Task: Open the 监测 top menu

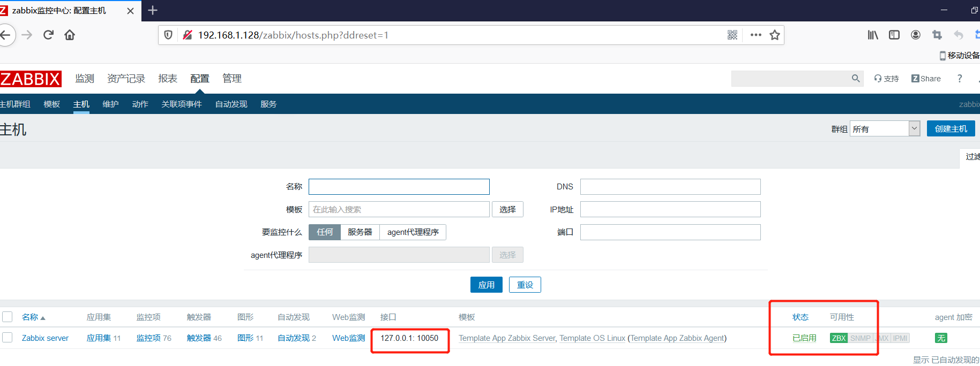Action: click(85, 79)
